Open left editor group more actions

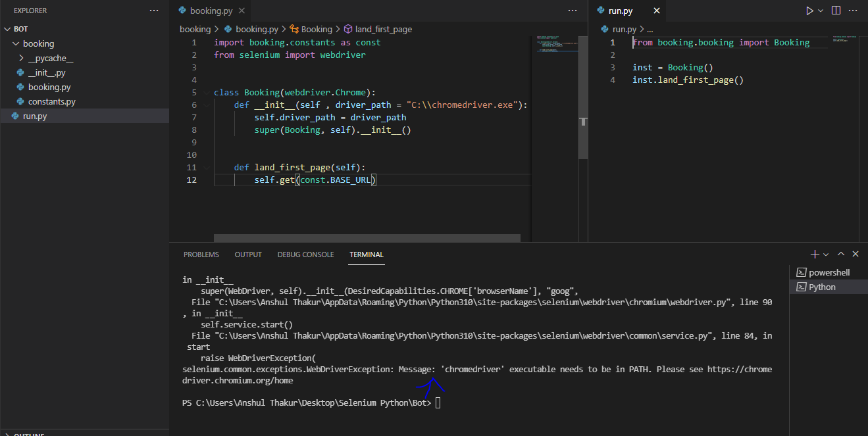click(573, 11)
